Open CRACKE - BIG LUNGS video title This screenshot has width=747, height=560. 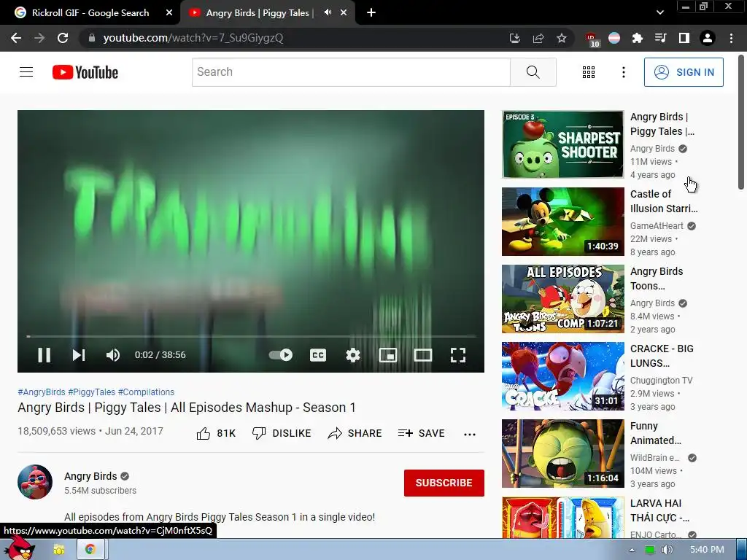(x=662, y=356)
